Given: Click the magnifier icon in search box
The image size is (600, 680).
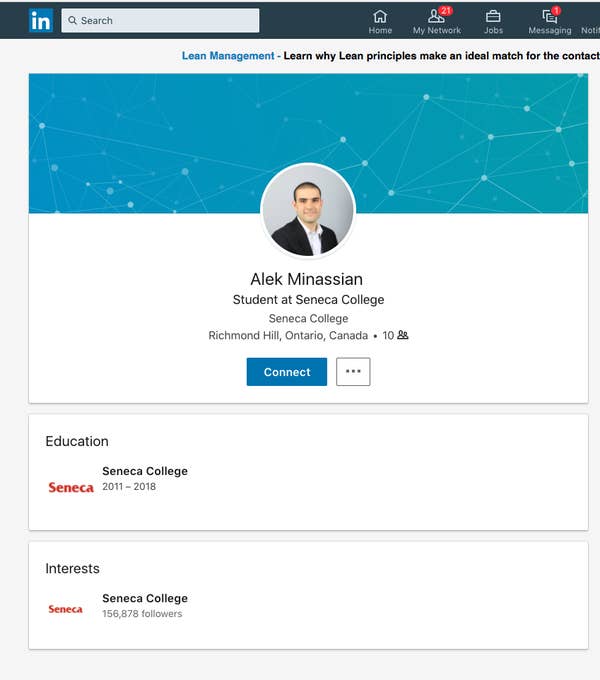Looking at the screenshot, I should [x=72, y=20].
